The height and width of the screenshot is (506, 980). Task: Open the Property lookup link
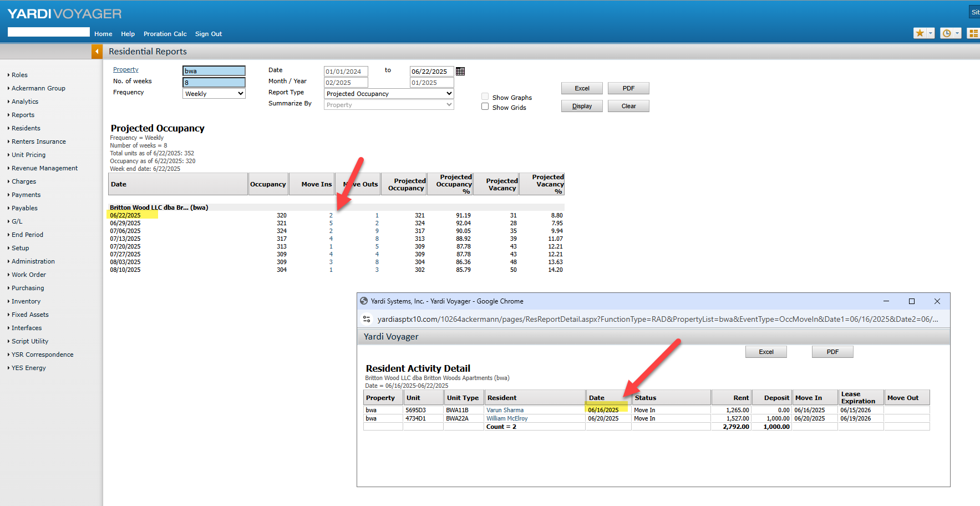(126, 70)
